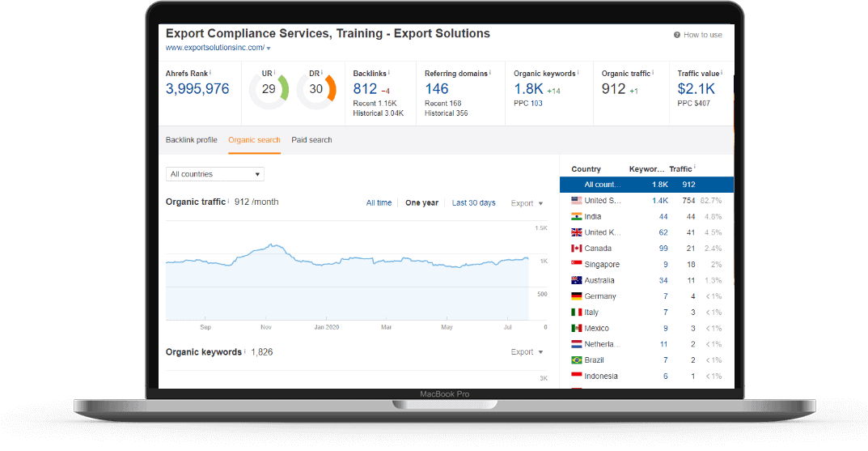Switch to the Paid search tab
868x451 pixels.
tap(311, 140)
